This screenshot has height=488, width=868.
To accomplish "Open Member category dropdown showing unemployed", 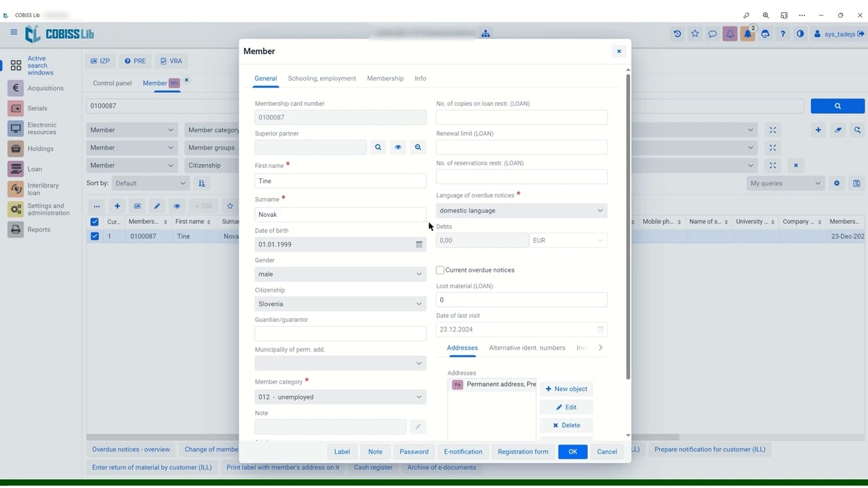I will click(x=340, y=397).
